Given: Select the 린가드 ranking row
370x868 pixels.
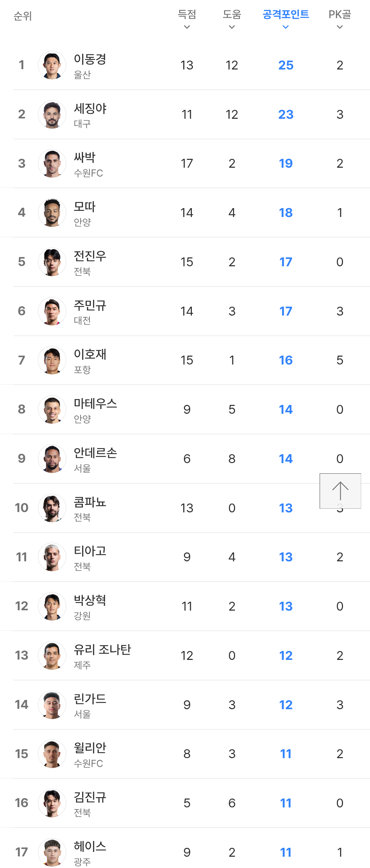Looking at the screenshot, I should 185,705.
